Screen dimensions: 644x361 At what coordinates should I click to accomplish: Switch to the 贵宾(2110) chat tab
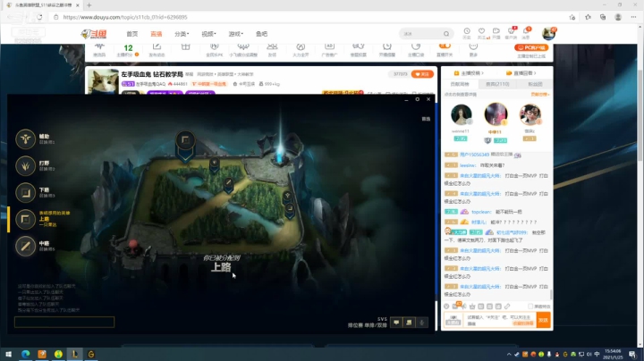497,84
